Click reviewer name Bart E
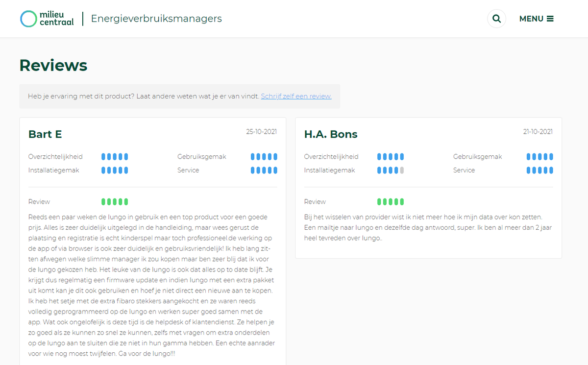The width and height of the screenshot is (588, 365). [x=45, y=134]
